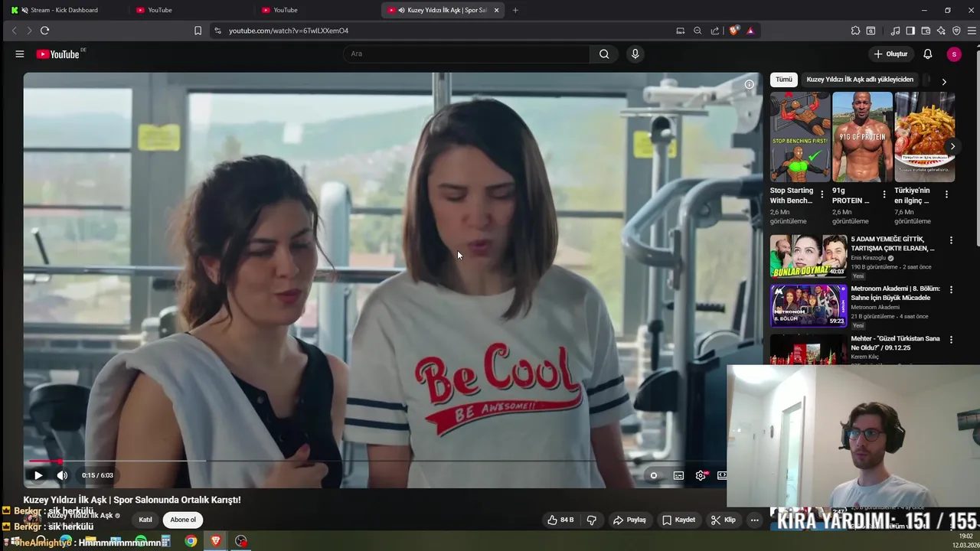Screen dimensions: 980x551
Task: Open the account avatar menu
Action: pos(953,54)
